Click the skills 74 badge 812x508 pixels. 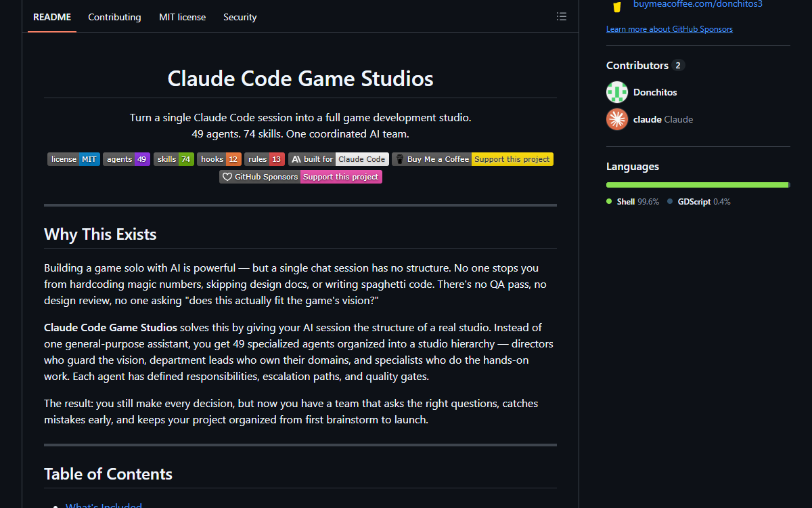point(174,159)
